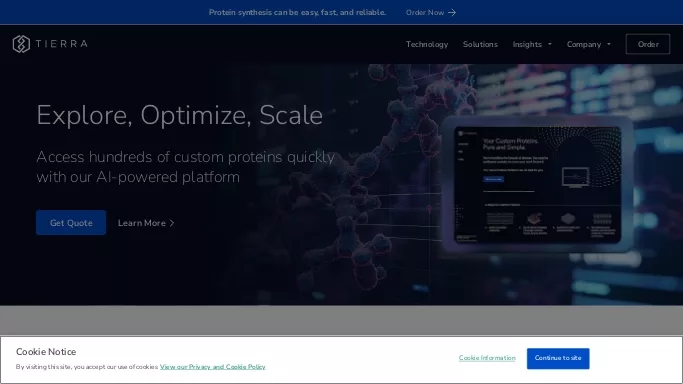Click the 'Protein synthesis can be easy' banner text
The height and width of the screenshot is (384, 683).
[x=297, y=13]
